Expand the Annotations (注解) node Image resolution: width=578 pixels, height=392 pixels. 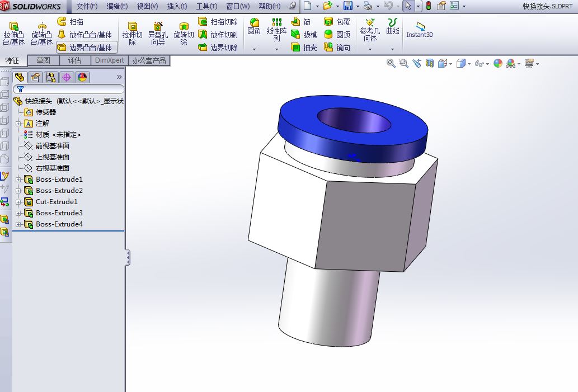point(18,124)
